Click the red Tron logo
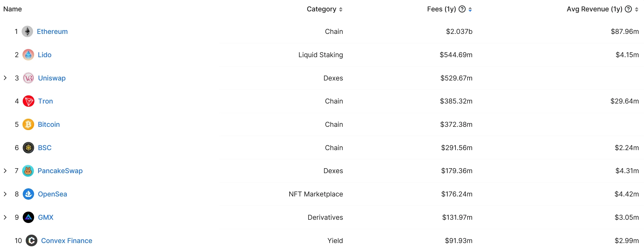This screenshot has height=249, width=644. click(28, 101)
